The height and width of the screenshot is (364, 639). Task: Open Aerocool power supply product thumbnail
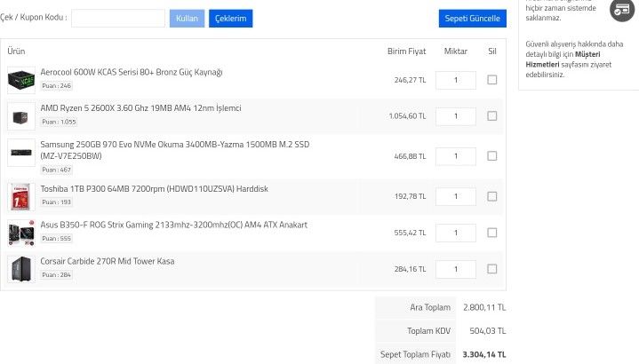coord(21,80)
